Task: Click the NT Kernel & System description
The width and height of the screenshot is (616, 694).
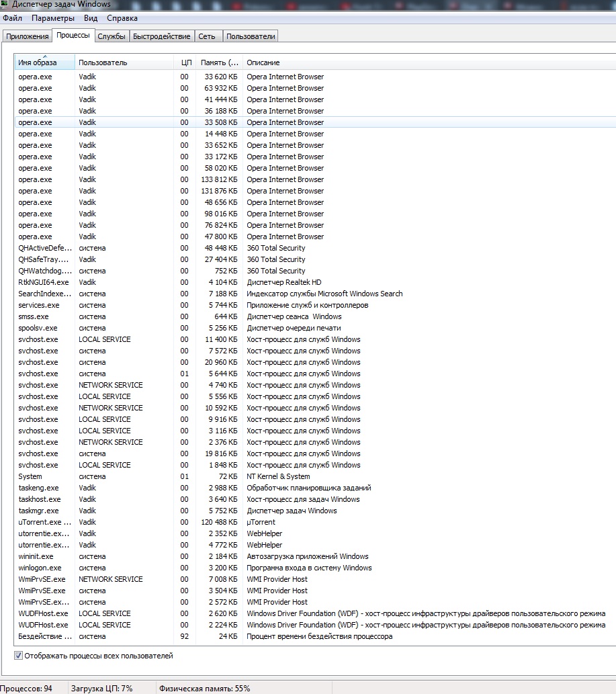Action: pos(278,476)
